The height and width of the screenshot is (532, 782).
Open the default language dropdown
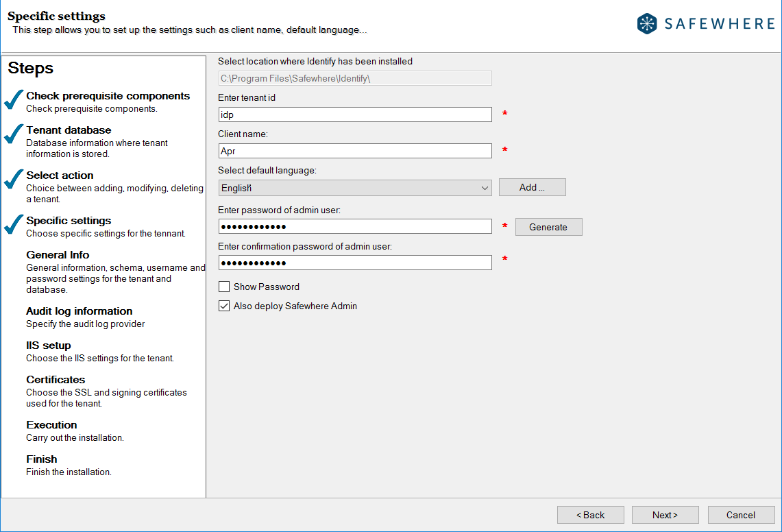pyautogui.click(x=355, y=188)
